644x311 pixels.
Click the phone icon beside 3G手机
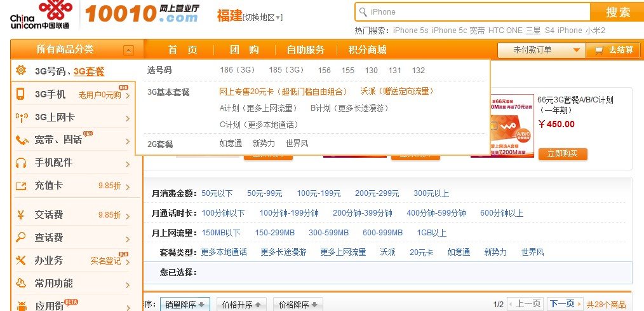pos(20,94)
